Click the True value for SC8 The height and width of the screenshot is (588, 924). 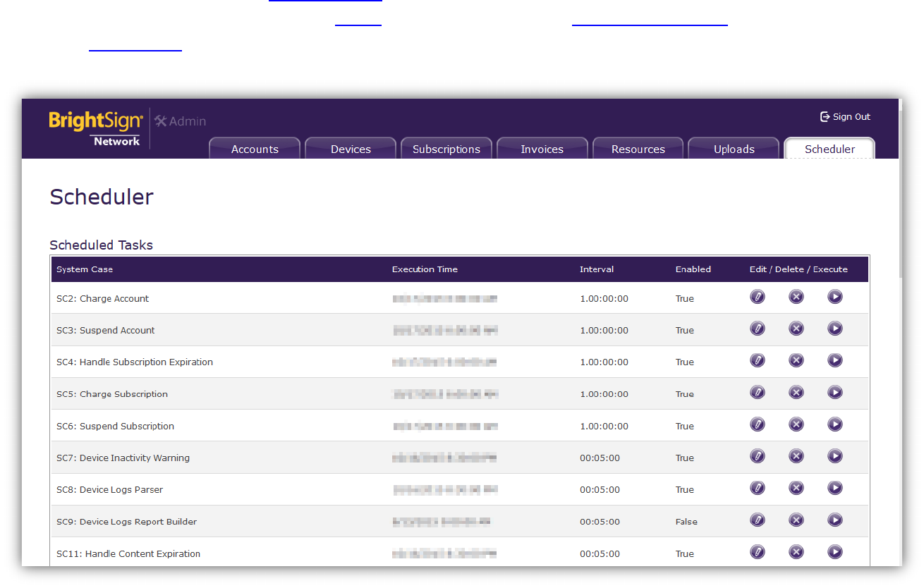[685, 490]
